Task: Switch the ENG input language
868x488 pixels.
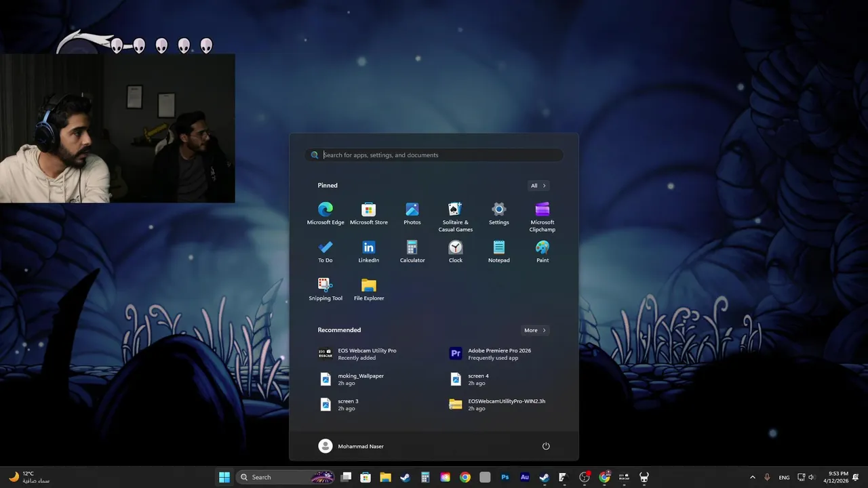Action: tap(784, 477)
